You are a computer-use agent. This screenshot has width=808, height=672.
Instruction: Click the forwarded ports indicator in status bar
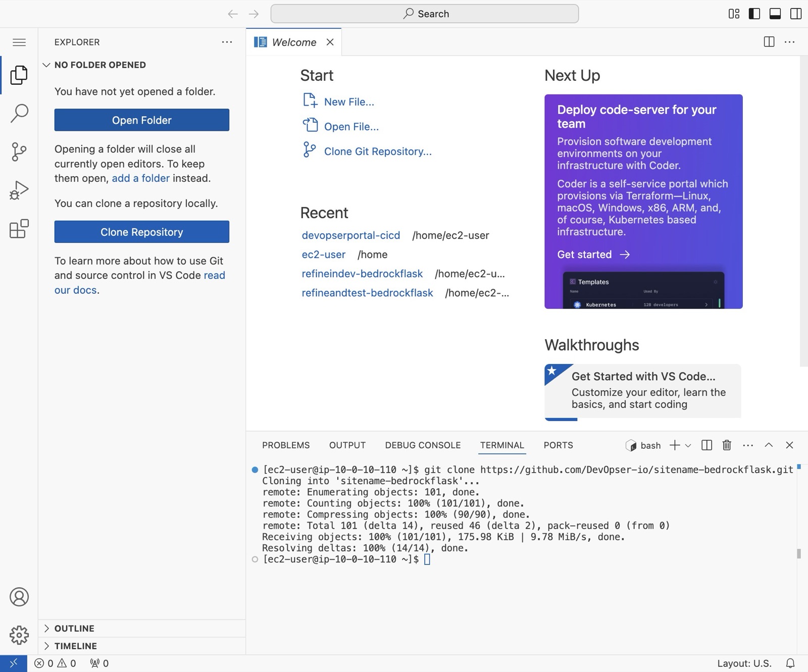click(99, 663)
